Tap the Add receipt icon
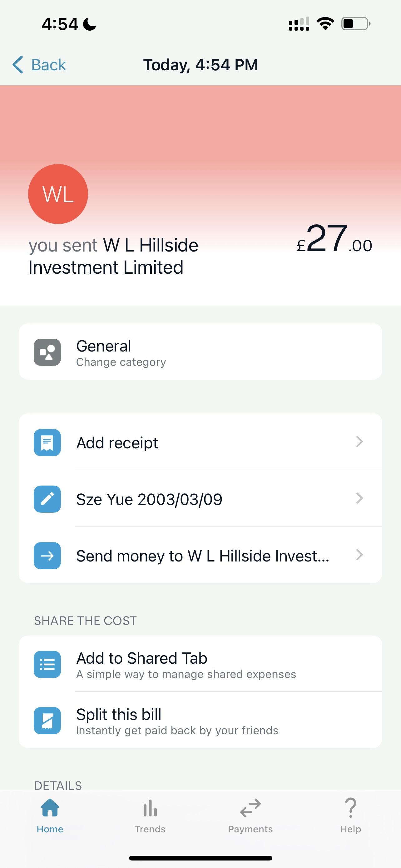The width and height of the screenshot is (401, 868). tap(47, 442)
